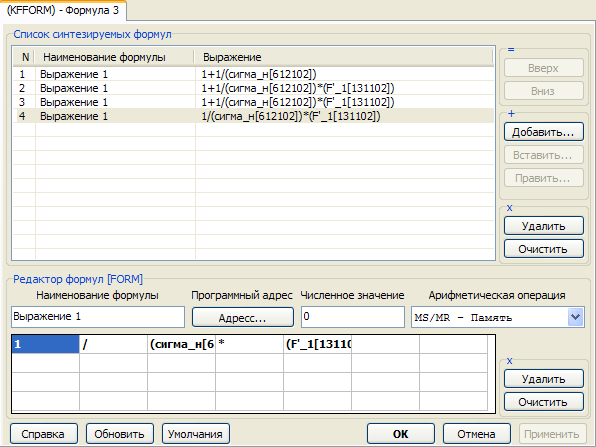Click the Умолчания button
The height and width of the screenshot is (447, 596).
point(196,434)
